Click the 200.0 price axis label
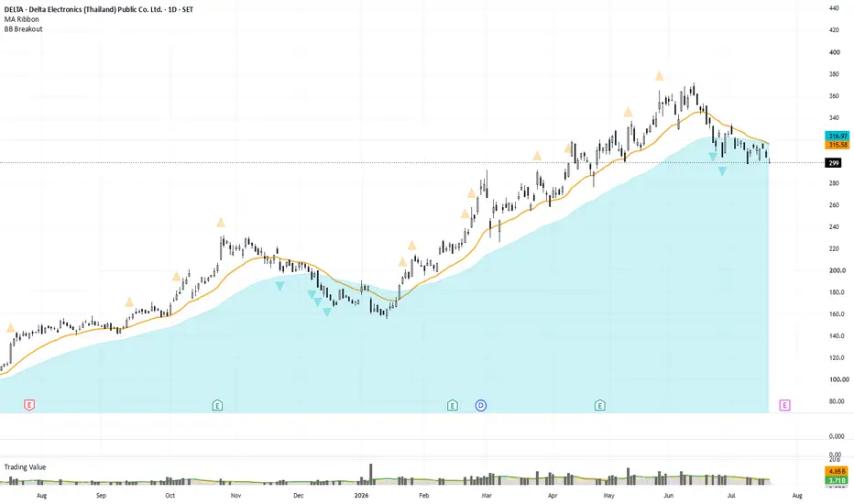 (x=837, y=270)
